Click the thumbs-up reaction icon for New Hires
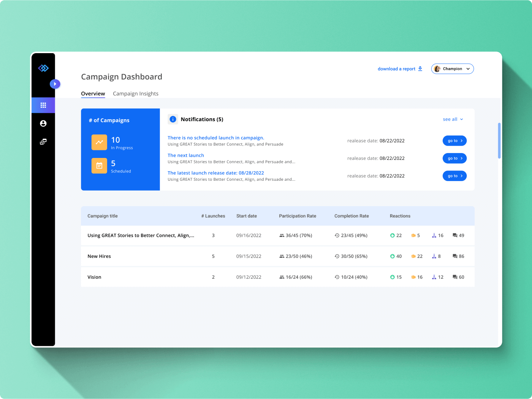Image resolution: width=532 pixels, height=399 pixels. 392,256
